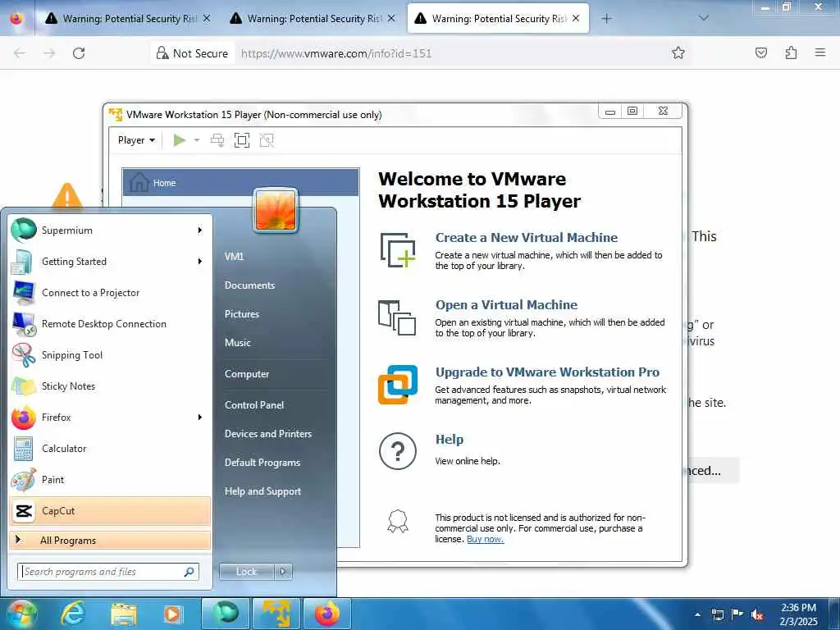Click the muted volume tray icon
This screenshot has width=840, height=630.
click(757, 614)
